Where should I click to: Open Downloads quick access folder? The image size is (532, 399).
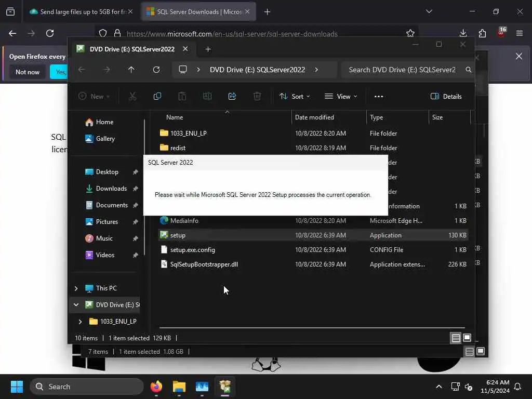pyautogui.click(x=111, y=188)
